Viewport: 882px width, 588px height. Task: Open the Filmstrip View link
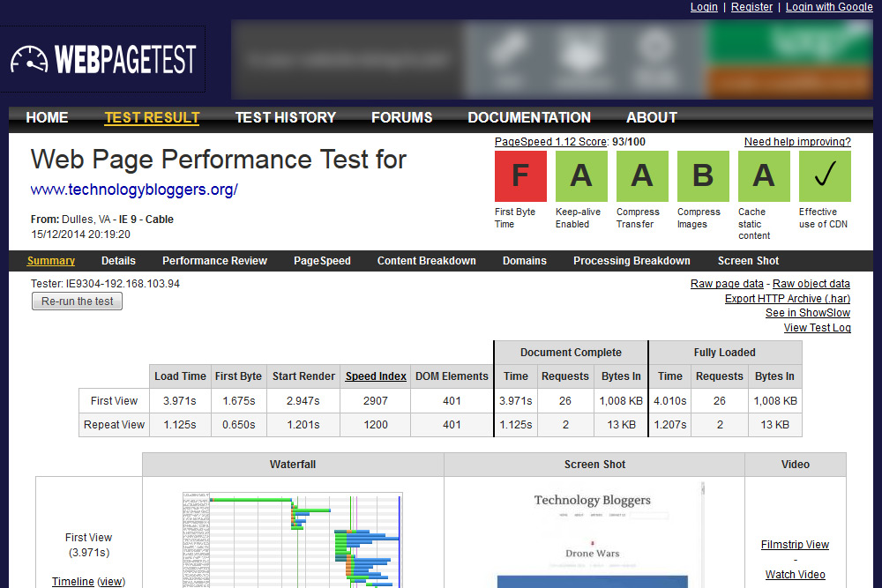(795, 545)
